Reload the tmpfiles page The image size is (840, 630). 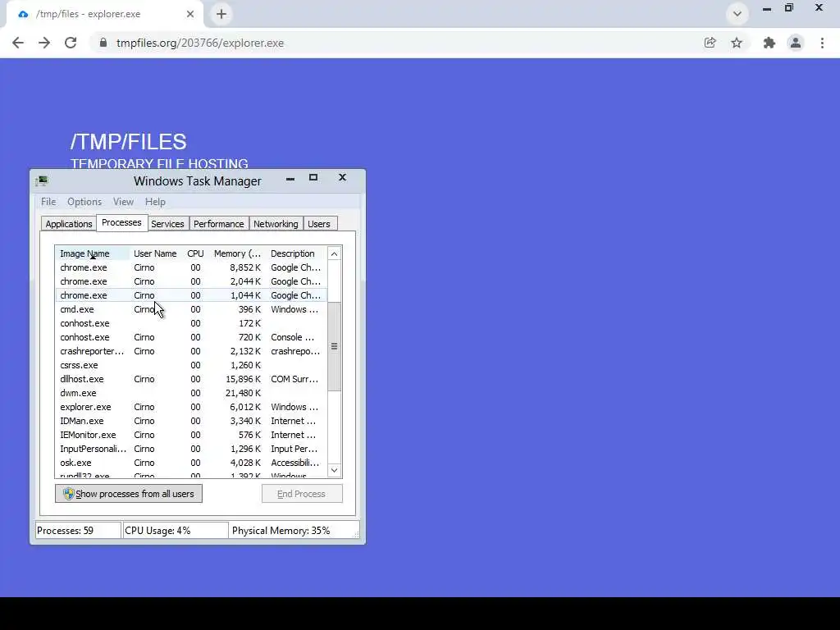[x=71, y=43]
